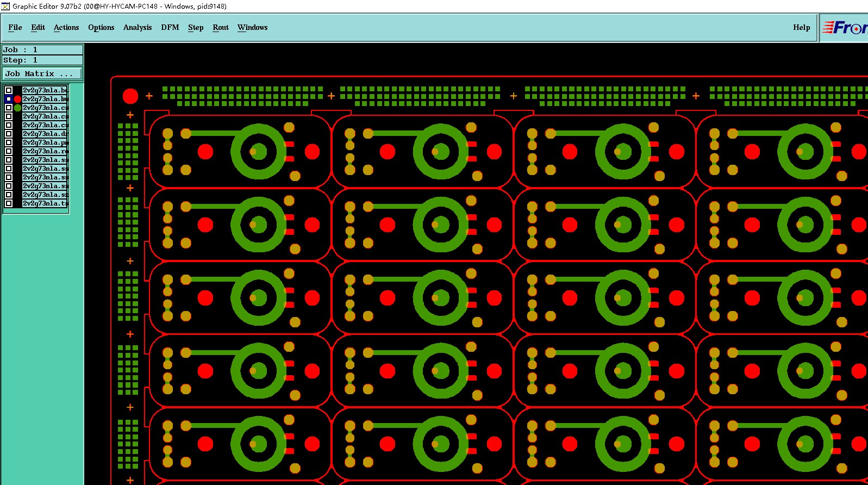The width and height of the screenshot is (868, 485).
Task: Open the Actions menu
Action: pos(66,27)
